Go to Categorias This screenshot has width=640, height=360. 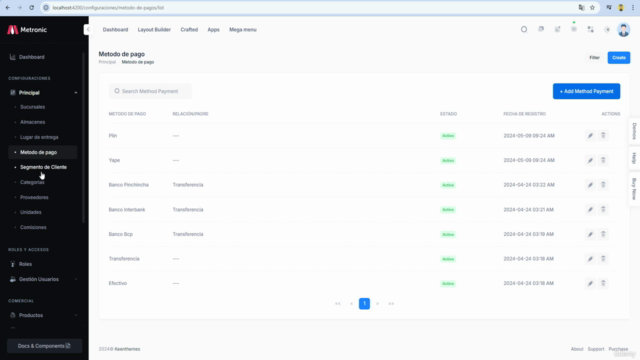click(32, 182)
